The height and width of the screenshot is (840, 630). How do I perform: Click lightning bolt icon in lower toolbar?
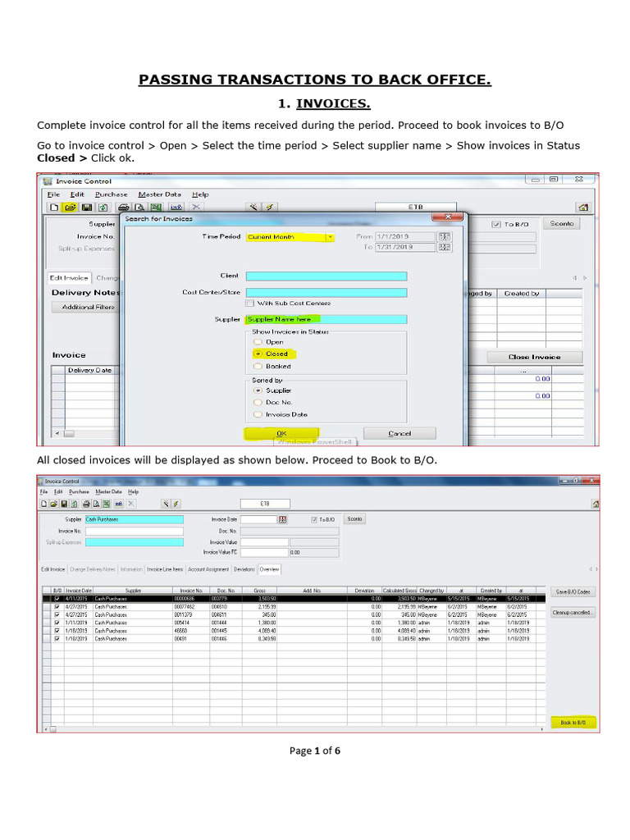tap(176, 504)
